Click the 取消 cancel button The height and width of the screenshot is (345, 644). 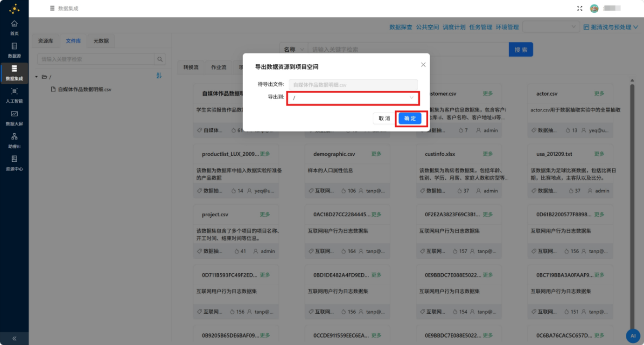pos(384,118)
